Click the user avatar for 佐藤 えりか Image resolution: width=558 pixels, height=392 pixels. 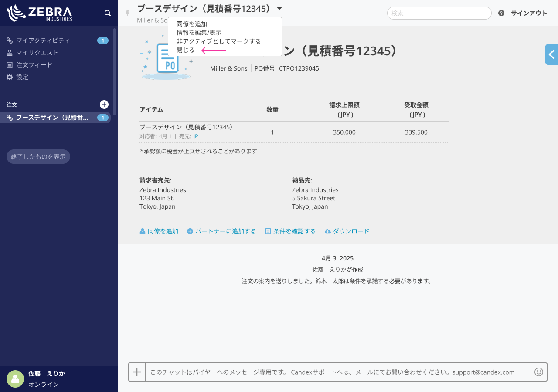point(15,379)
